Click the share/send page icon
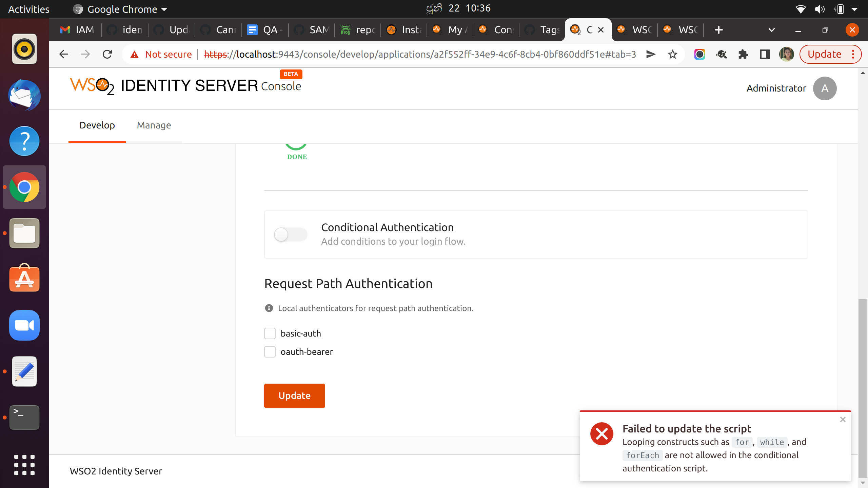 point(651,54)
